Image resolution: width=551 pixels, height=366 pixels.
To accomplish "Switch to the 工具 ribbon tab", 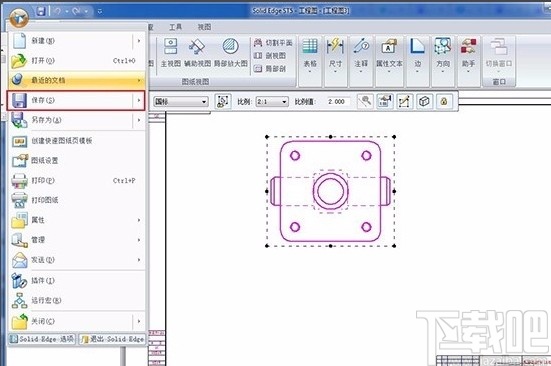I will [x=175, y=27].
